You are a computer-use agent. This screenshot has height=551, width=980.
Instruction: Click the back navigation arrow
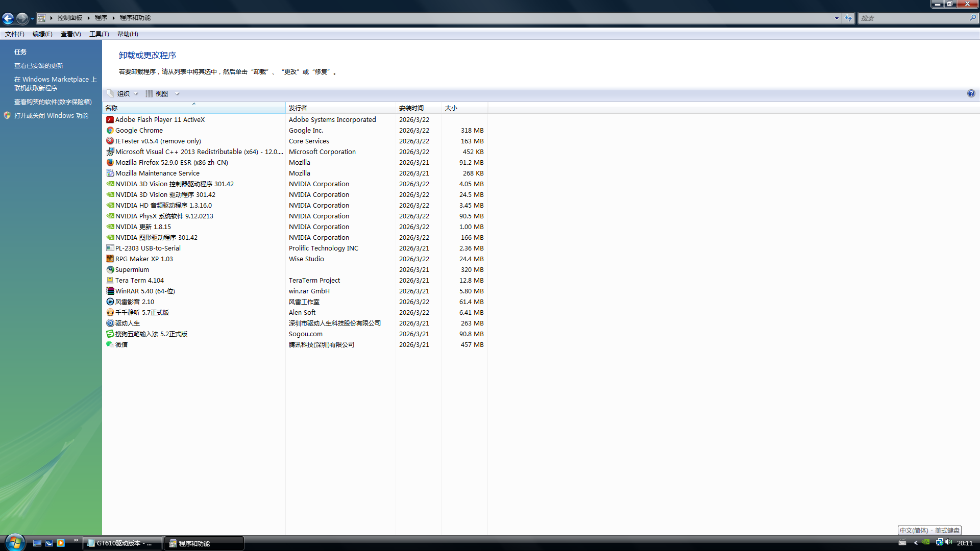tap(8, 18)
